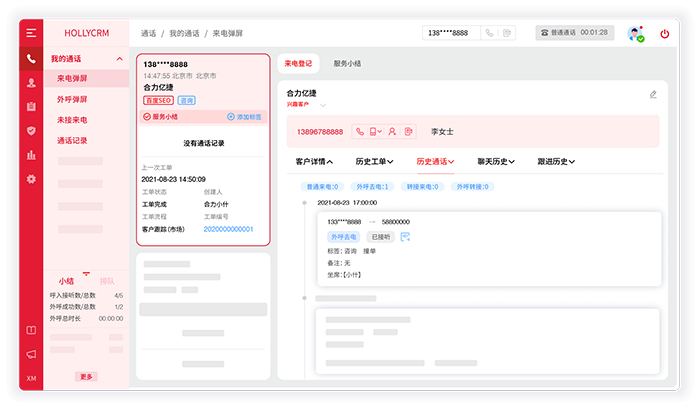Click contact name 李女士
Viewport: 700px width, 409px height.
pos(442,132)
